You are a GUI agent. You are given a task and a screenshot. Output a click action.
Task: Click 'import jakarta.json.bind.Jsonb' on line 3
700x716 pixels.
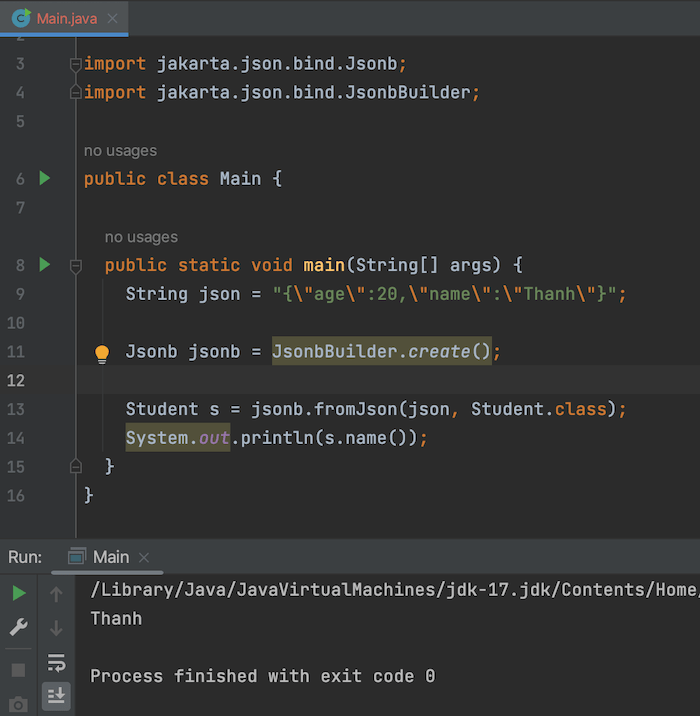[241, 64]
